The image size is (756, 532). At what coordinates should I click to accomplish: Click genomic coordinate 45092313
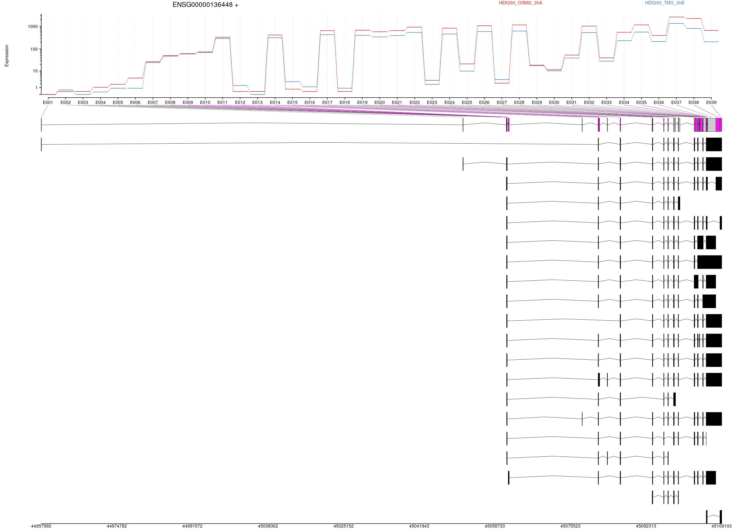click(646, 526)
